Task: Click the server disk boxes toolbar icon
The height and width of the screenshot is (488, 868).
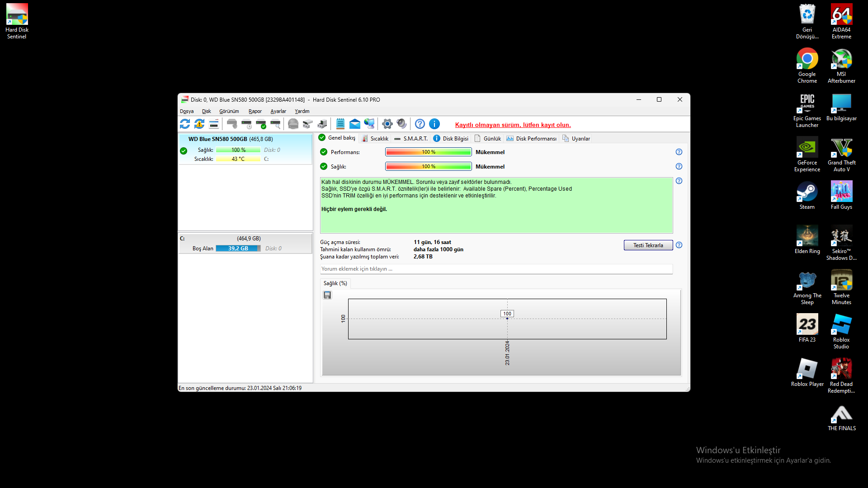Action: coord(322,124)
